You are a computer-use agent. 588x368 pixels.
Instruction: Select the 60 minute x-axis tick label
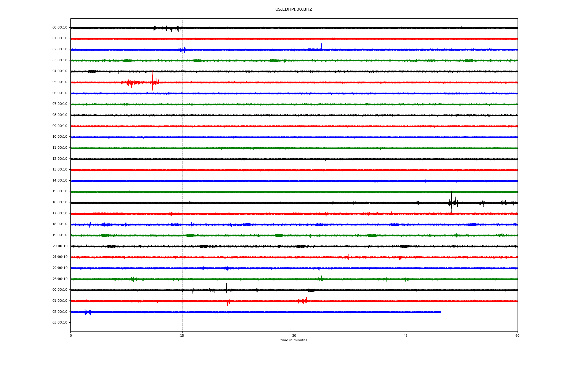tap(517, 335)
